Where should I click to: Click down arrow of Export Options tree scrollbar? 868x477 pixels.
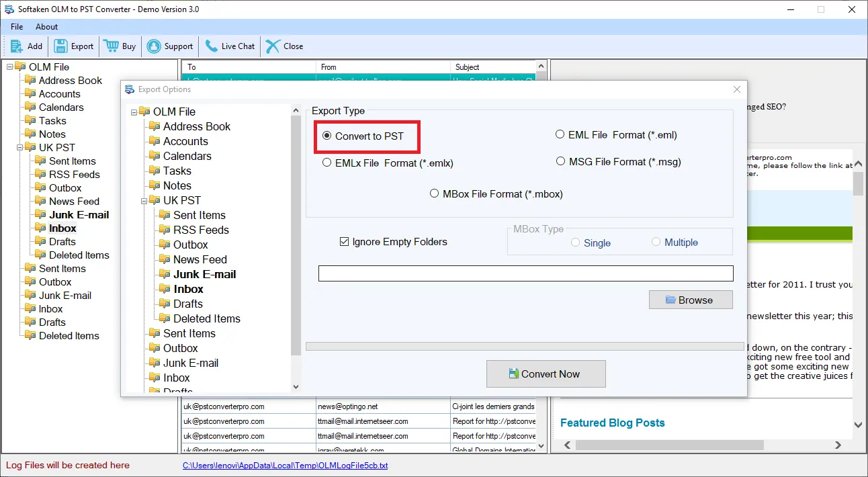click(296, 386)
